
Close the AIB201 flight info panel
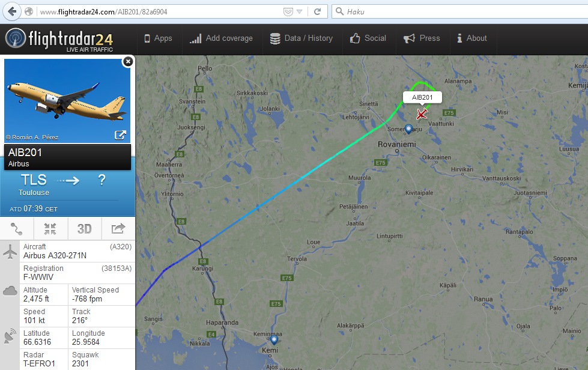pos(128,61)
